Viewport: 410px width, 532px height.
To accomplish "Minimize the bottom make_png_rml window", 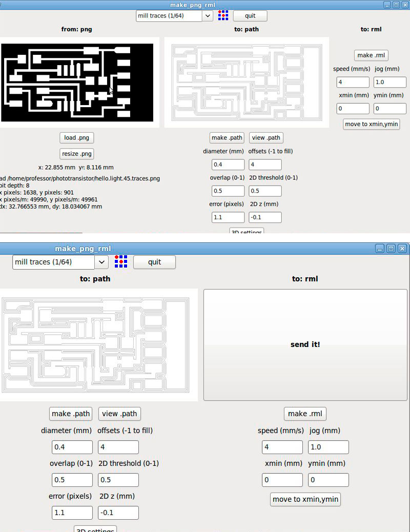I will (380, 249).
